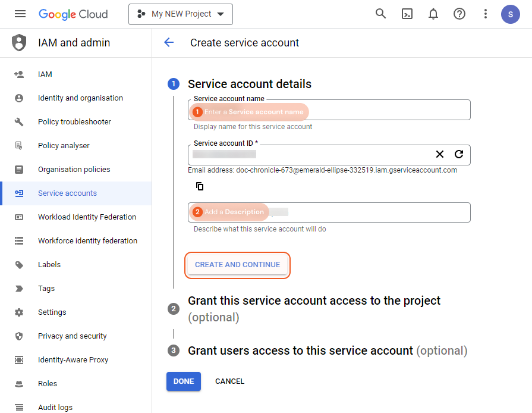532x413 pixels.
Task: Copy the service account email address
Action: point(200,186)
